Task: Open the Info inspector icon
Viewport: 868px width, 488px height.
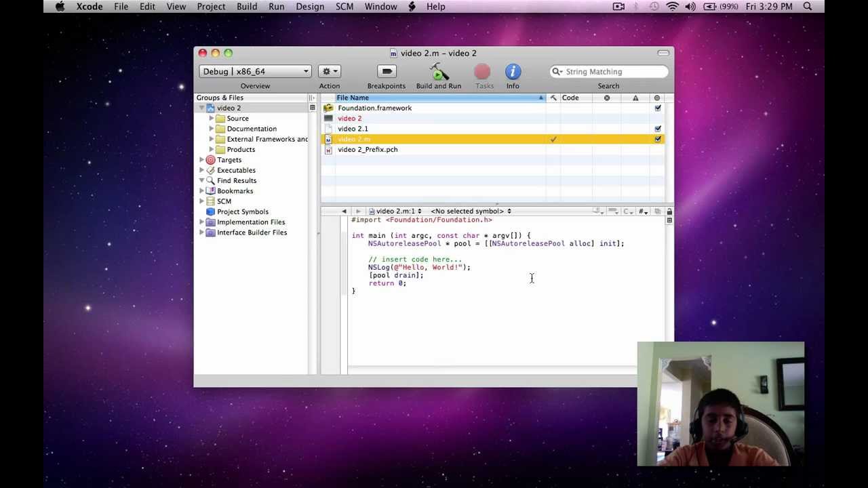Action: [513, 71]
